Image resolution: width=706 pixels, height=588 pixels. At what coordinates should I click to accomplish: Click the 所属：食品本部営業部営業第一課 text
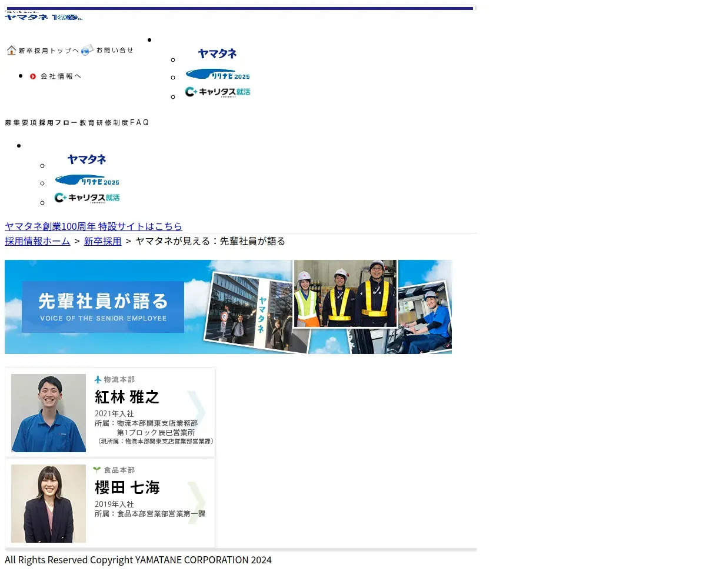[150, 514]
